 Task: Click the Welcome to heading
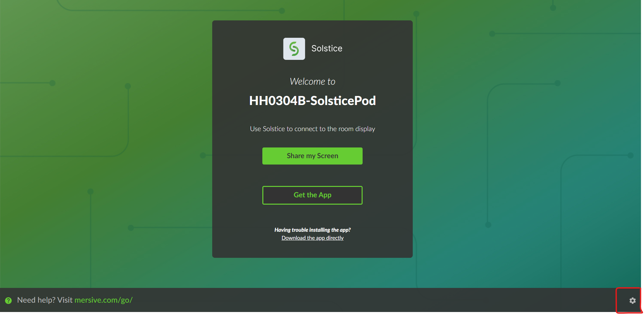(x=312, y=82)
